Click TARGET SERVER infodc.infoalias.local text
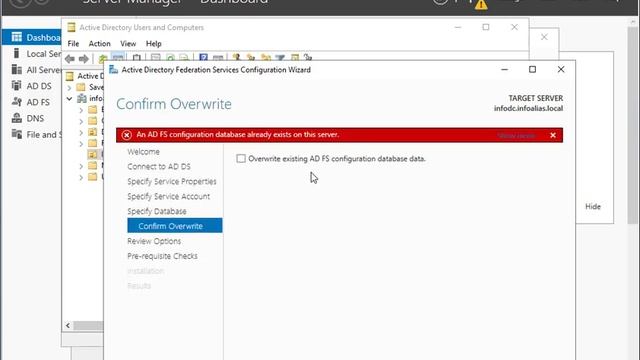640x360 pixels. [529, 103]
